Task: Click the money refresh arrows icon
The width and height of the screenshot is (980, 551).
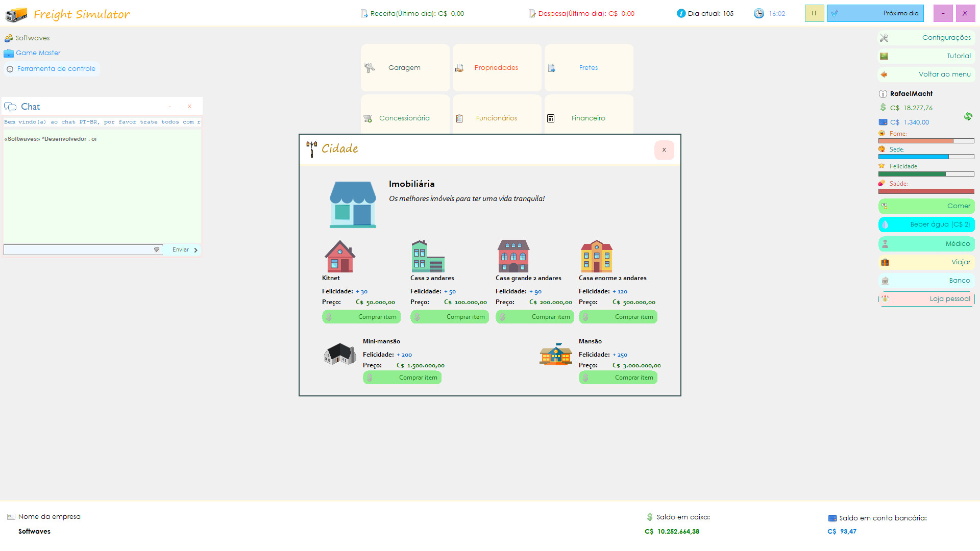Action: tap(968, 116)
